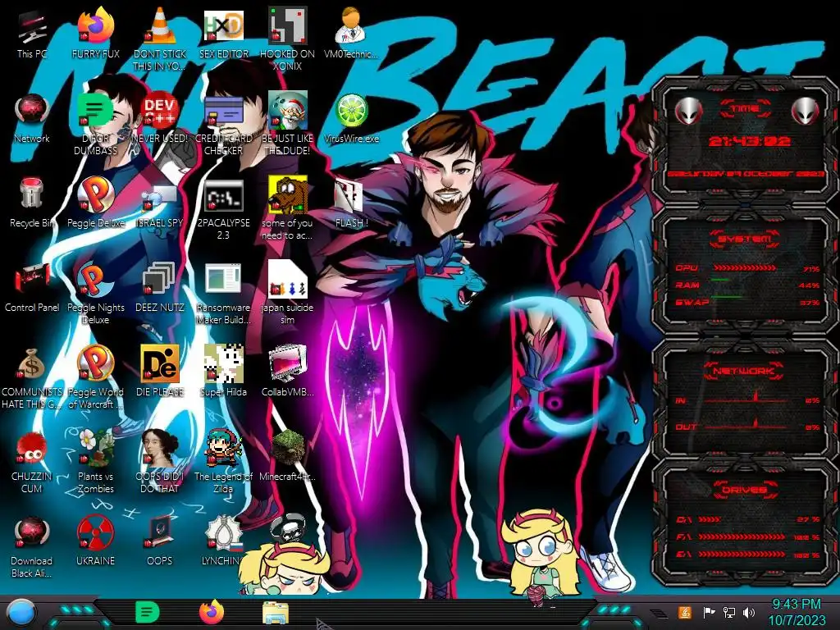
Task: Click the NETWORK widget header
Action: (745, 371)
